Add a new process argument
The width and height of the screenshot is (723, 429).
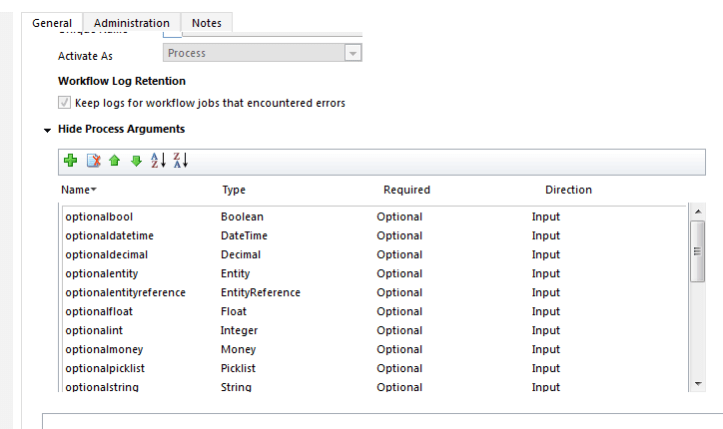(x=71, y=161)
